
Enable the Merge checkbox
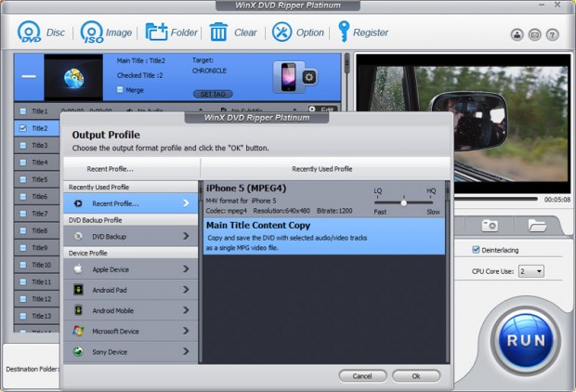[x=120, y=89]
